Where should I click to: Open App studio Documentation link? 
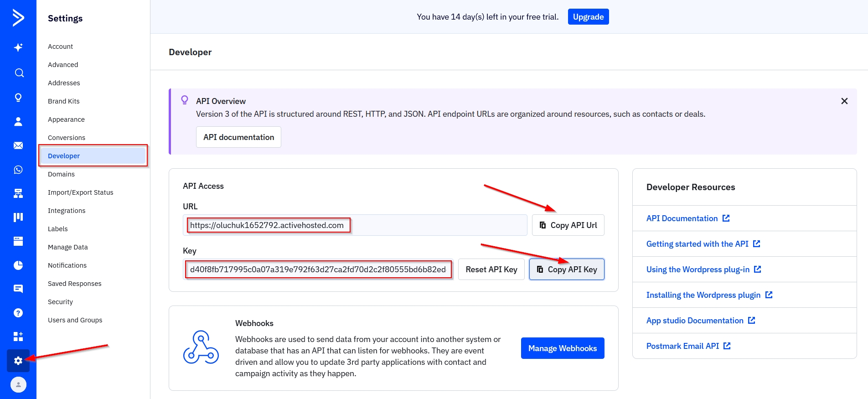pos(701,321)
